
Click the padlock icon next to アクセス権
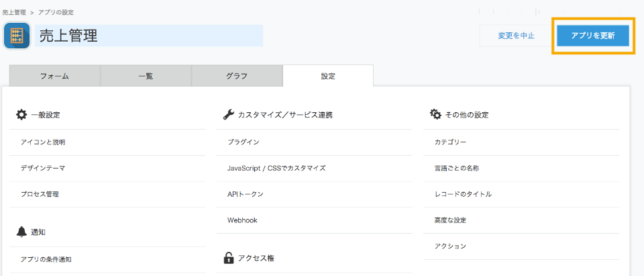(x=228, y=258)
